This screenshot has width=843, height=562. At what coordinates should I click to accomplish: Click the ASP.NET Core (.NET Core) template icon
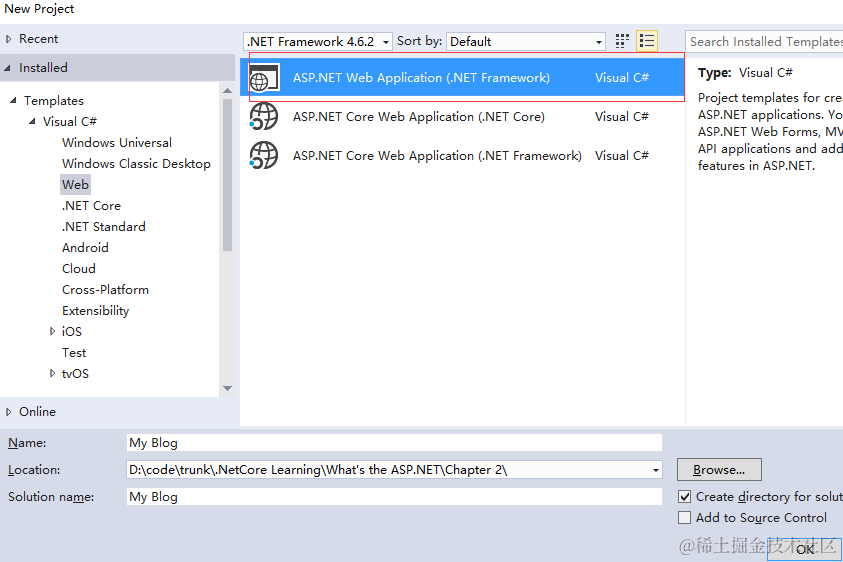point(264,117)
